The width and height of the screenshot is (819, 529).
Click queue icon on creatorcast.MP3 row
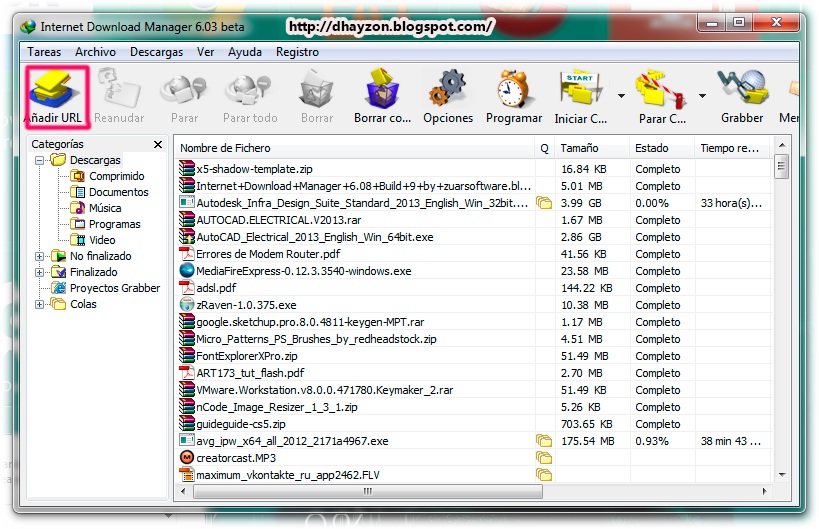544,458
